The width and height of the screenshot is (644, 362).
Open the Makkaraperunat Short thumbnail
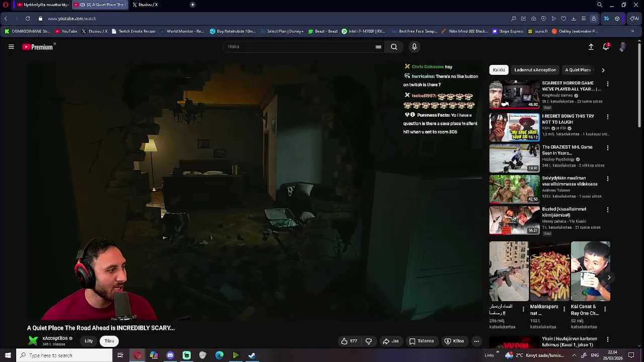pos(549,271)
